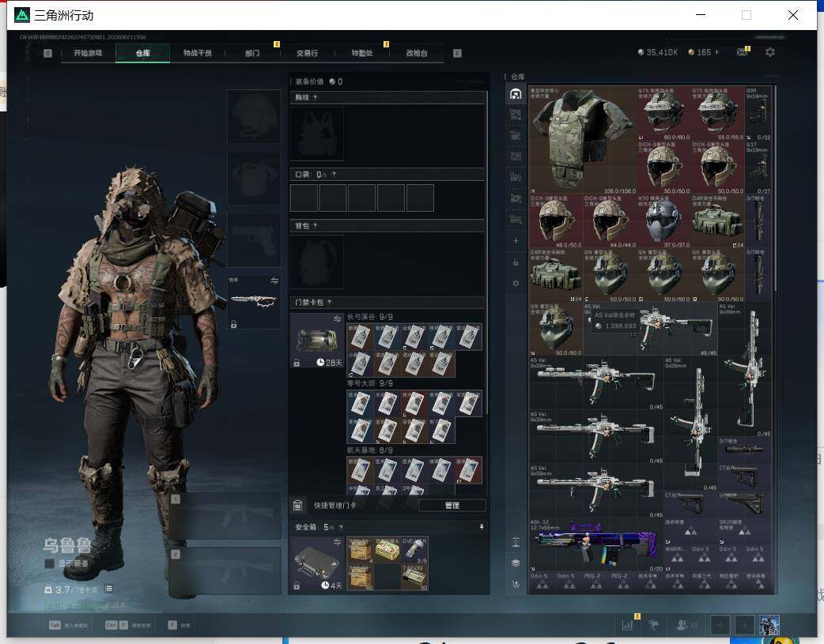824x644 pixels.
Task: Click the left arrow before 开始游戏
Action: pos(47,53)
